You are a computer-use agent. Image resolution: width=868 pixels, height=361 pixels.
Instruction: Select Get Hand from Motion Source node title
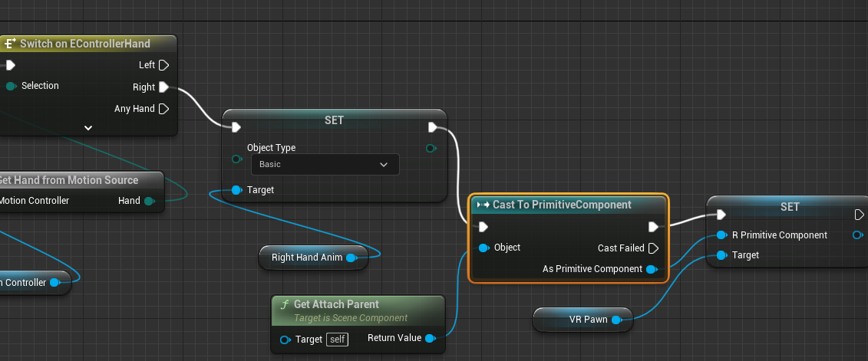point(68,180)
